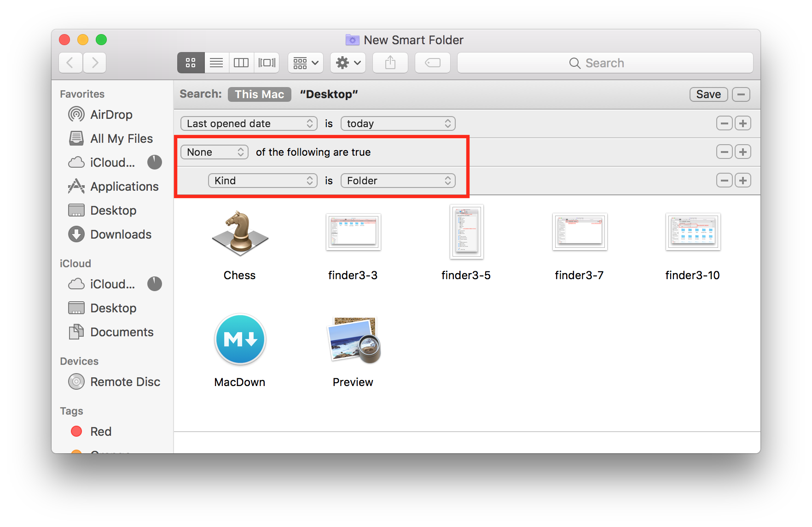The height and width of the screenshot is (527, 812).
Task: Save the smart folder search
Action: pos(708,94)
